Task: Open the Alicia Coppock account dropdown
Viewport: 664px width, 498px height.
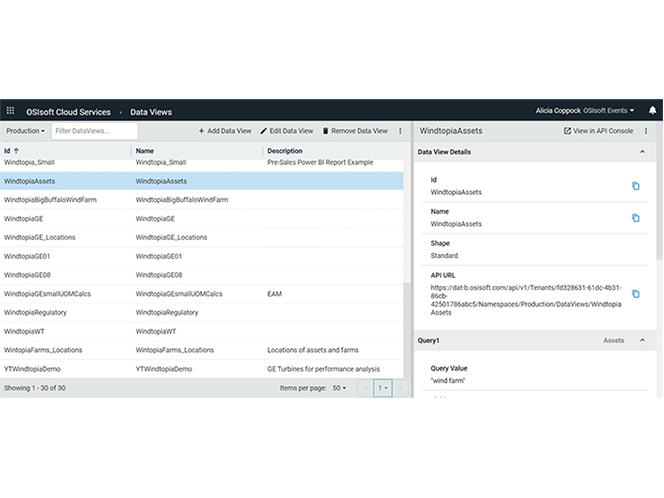Action: tap(585, 111)
